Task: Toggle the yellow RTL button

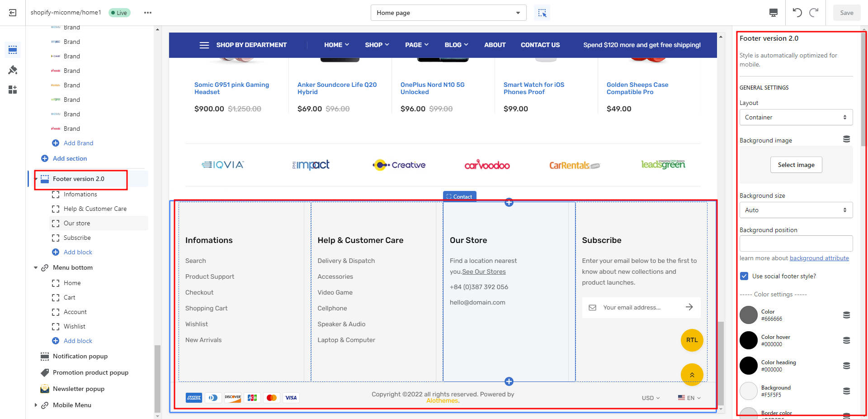Action: [x=692, y=340]
